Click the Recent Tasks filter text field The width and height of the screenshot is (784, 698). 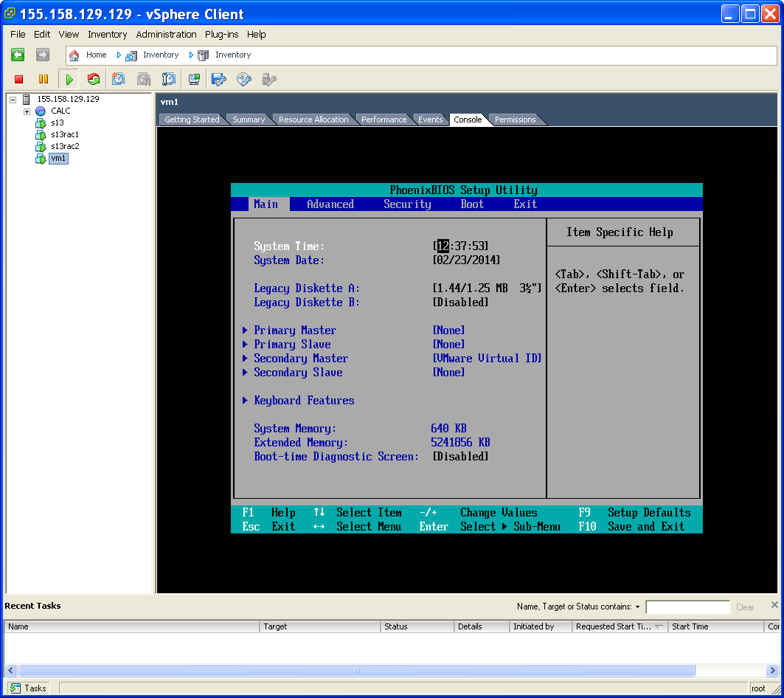[x=687, y=607]
